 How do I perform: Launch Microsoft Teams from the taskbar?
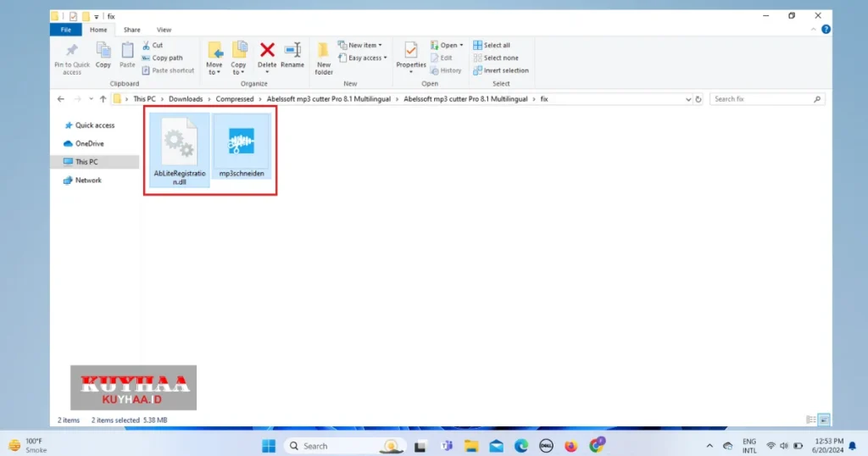click(446, 446)
